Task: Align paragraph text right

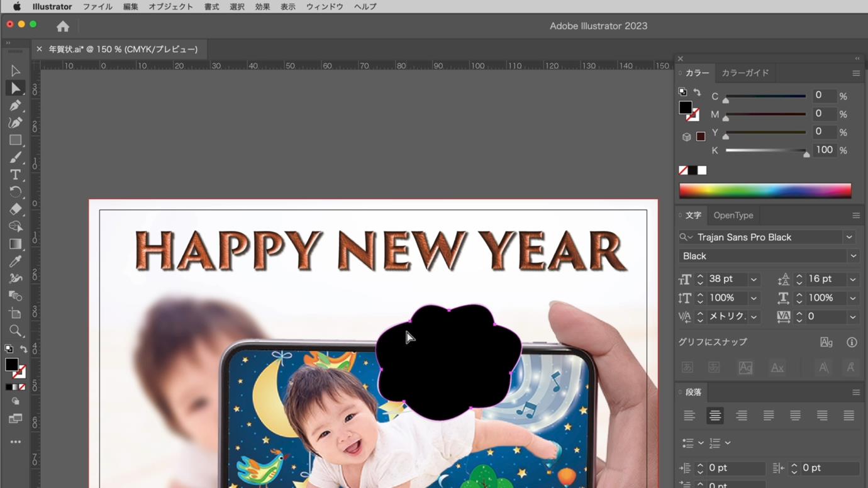Action: [742, 416]
